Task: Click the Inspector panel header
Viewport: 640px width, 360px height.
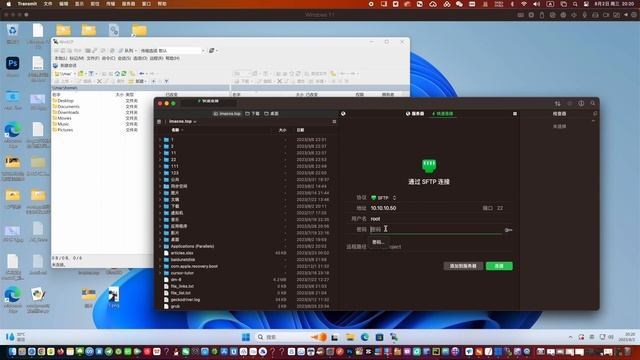Action: point(559,113)
